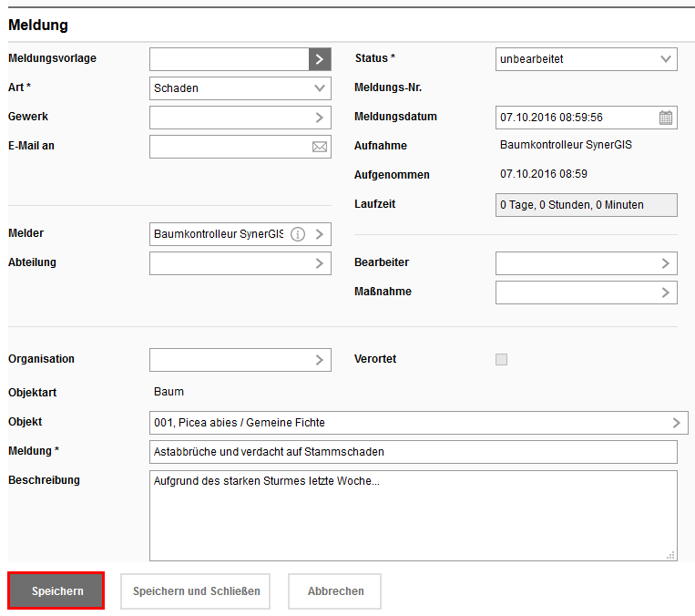Image resolution: width=695 pixels, height=616 pixels.
Task: Click the Melder field selection arrow
Action: point(320,234)
